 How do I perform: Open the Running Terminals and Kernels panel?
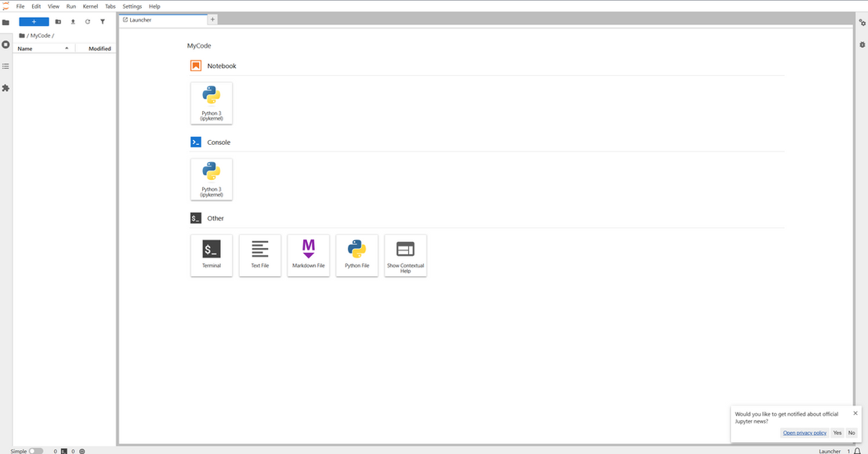point(5,45)
